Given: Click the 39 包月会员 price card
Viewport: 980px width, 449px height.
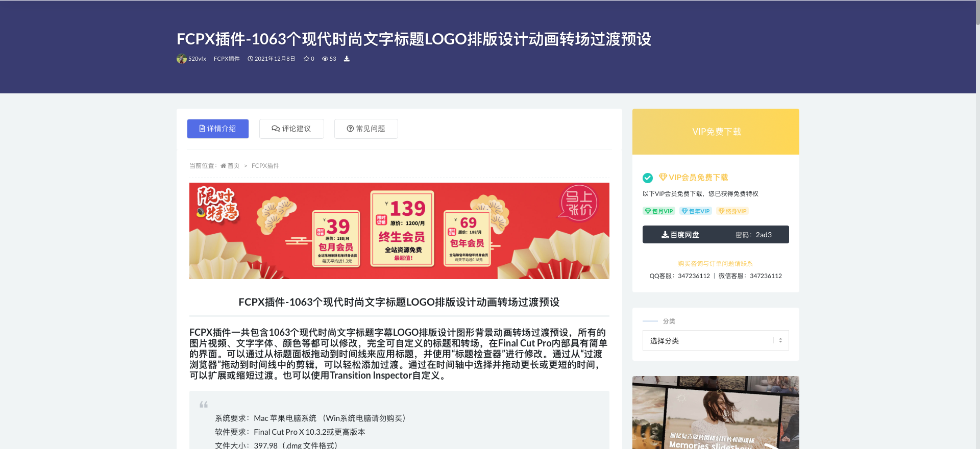Looking at the screenshot, I should coord(336,239).
